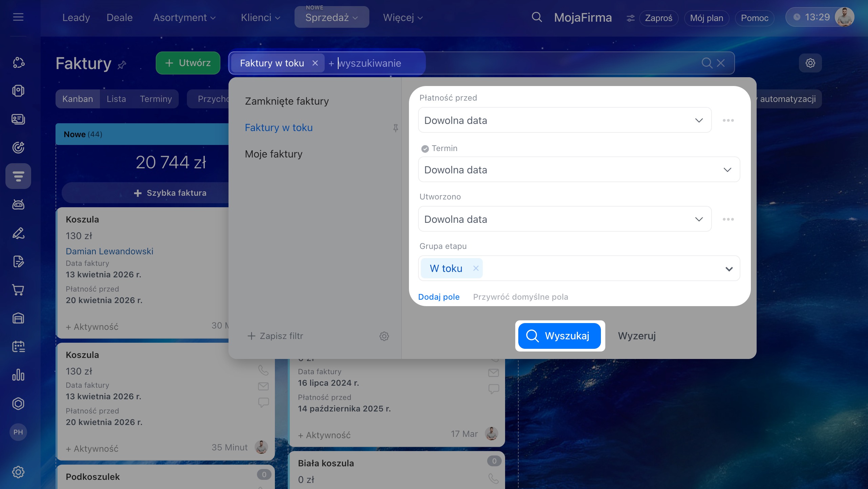The height and width of the screenshot is (489, 868).
Task: Expand the Płatność przed date dropdown
Action: 699,120
